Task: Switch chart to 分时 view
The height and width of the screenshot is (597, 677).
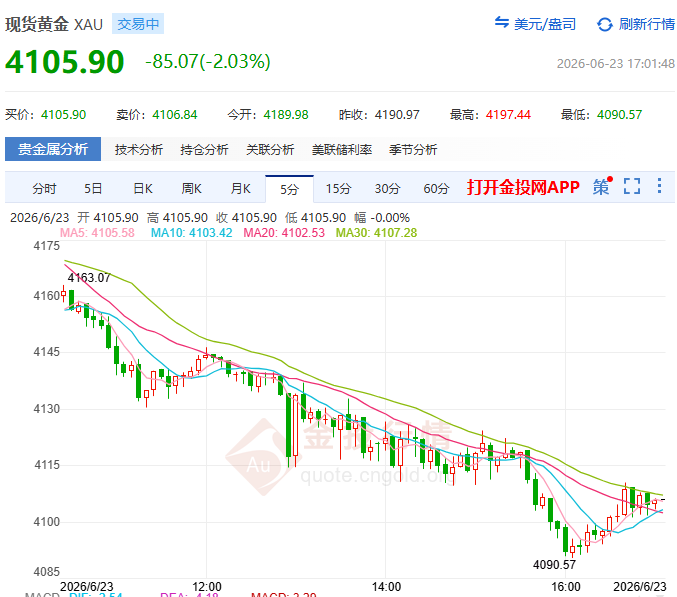Action: 44,189
